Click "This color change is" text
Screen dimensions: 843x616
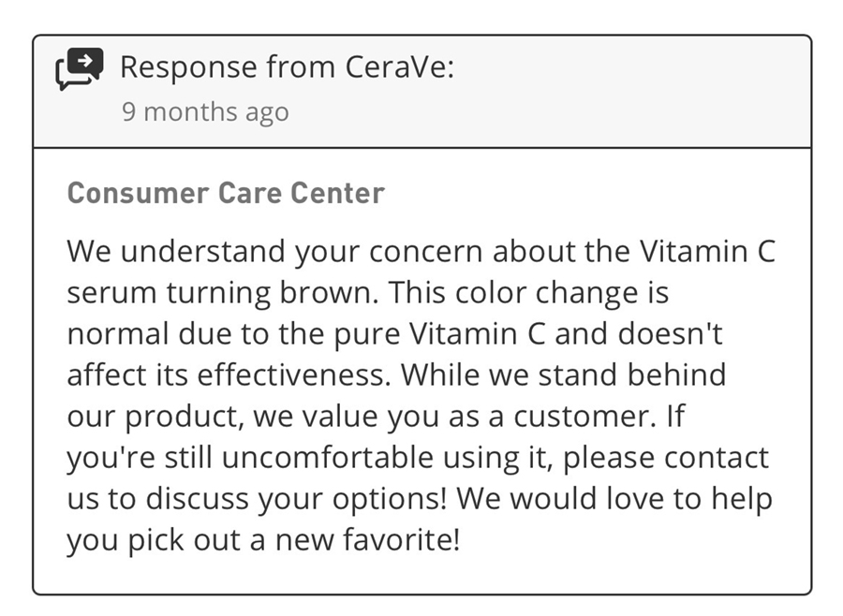528,293
